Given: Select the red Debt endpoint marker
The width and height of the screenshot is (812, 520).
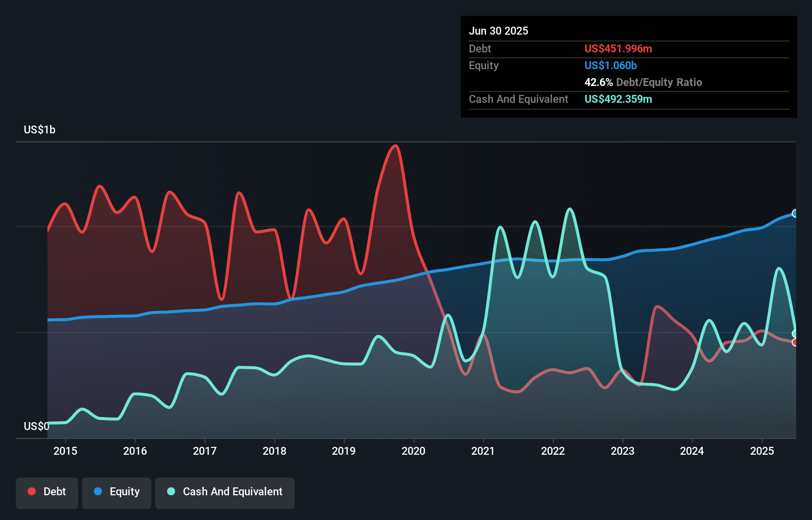Looking at the screenshot, I should coord(795,342).
